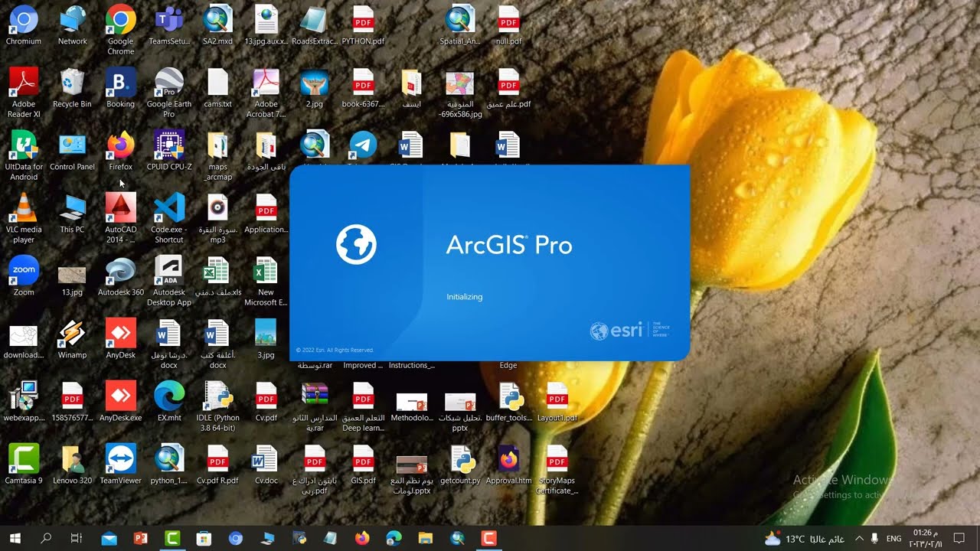
Task: Open the Lenovo 320 folder
Action: tap(73, 465)
